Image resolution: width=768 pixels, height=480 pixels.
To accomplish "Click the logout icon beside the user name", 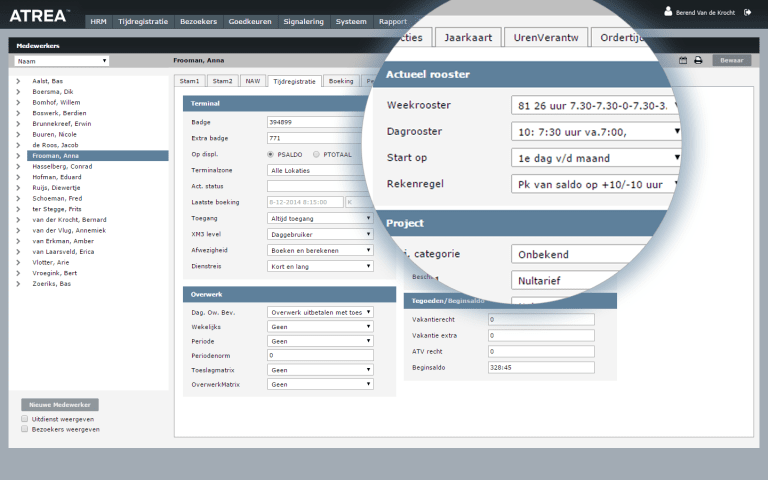I will [x=747, y=12].
